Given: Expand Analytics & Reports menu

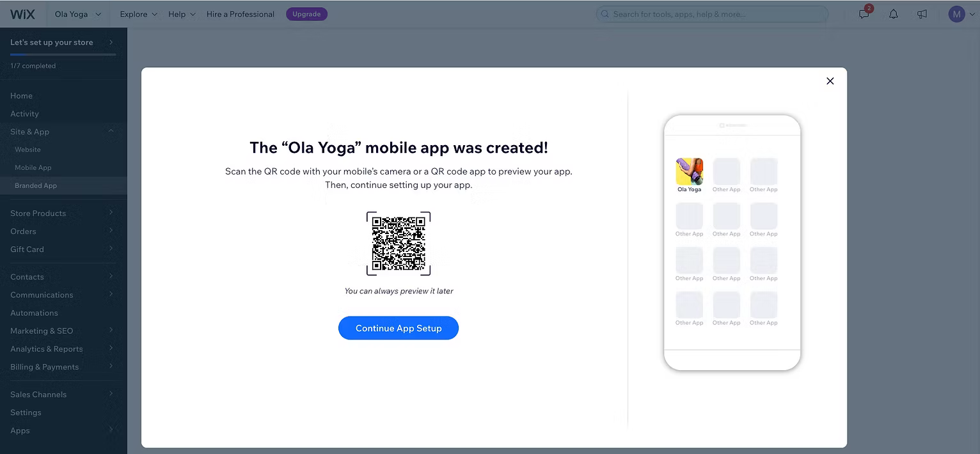Looking at the screenshot, I should tap(63, 348).
